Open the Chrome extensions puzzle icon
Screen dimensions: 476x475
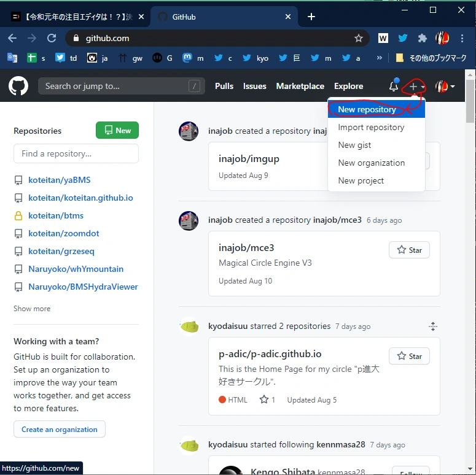pos(423,38)
